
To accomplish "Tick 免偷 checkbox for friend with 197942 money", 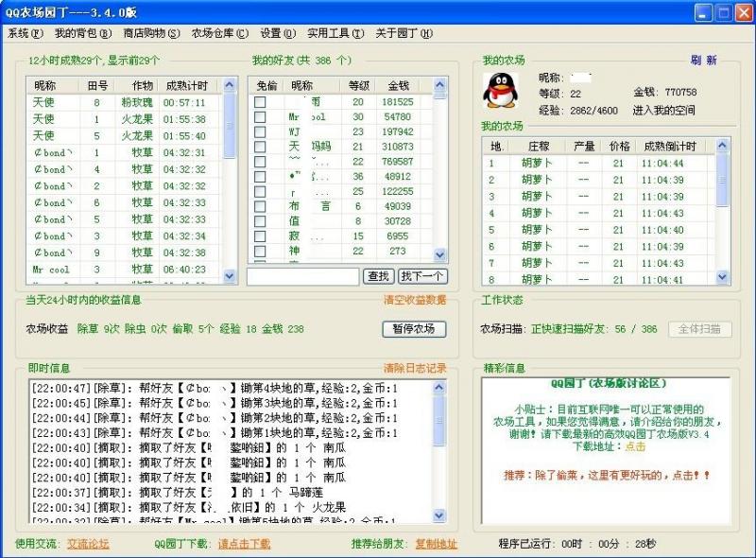I will (x=260, y=131).
